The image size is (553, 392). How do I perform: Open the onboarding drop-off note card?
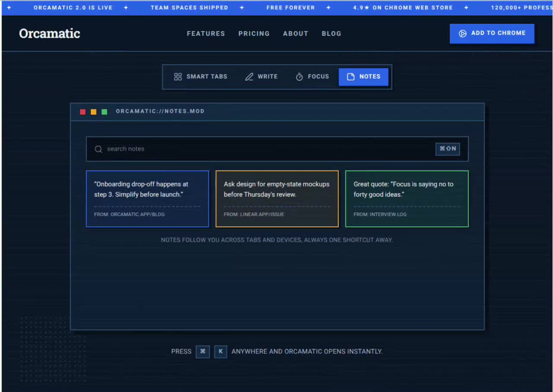click(148, 199)
